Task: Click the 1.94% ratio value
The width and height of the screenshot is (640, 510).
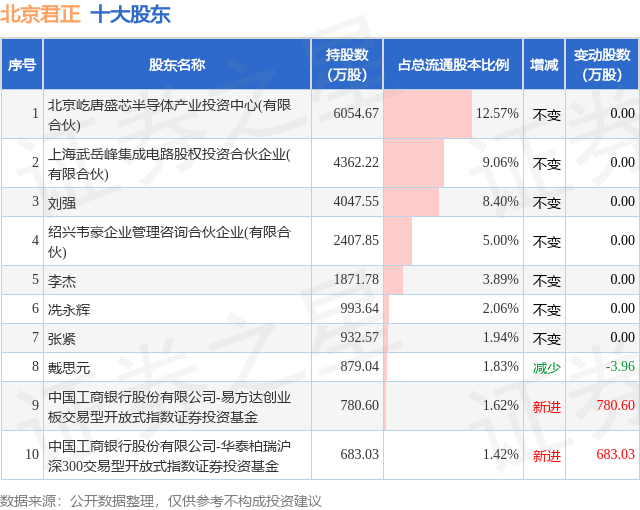Action: pyautogui.click(x=500, y=337)
